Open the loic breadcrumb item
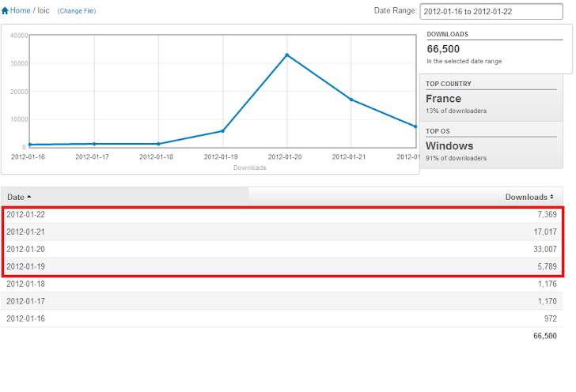The width and height of the screenshot is (576, 392). click(44, 11)
